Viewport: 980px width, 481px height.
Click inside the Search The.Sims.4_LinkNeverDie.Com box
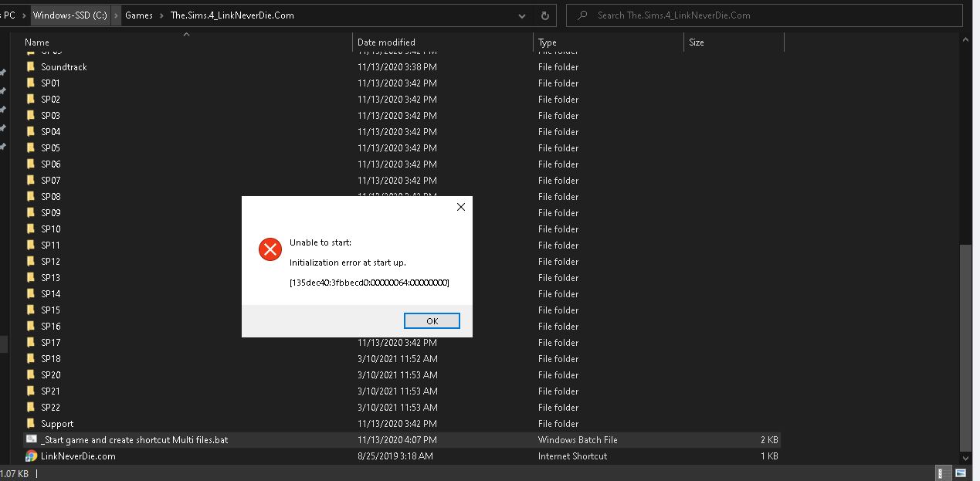click(x=765, y=15)
